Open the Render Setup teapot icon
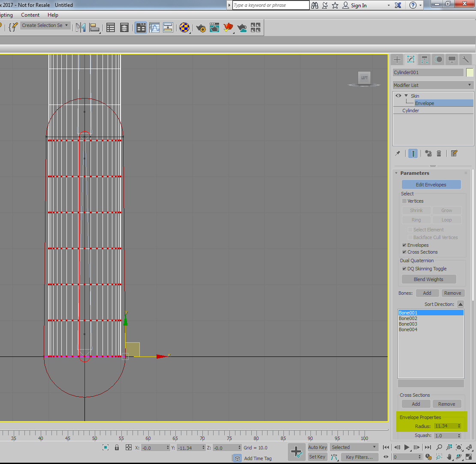Viewport: 476px width, 464px height. pos(200,28)
